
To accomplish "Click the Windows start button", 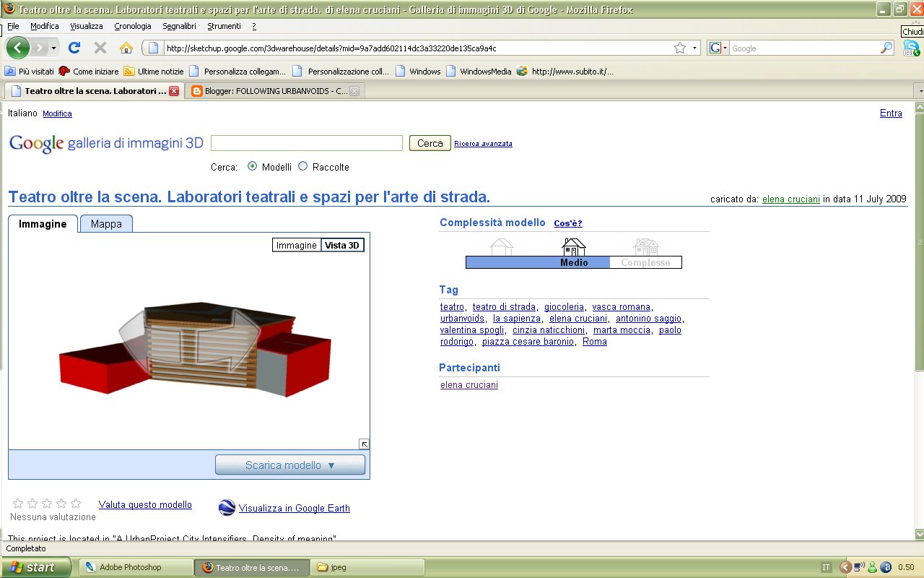I will click(35, 567).
